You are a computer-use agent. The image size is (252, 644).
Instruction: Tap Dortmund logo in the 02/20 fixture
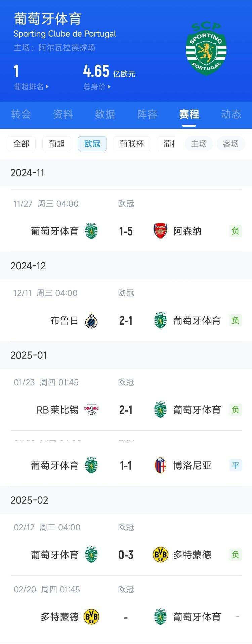coord(91,616)
